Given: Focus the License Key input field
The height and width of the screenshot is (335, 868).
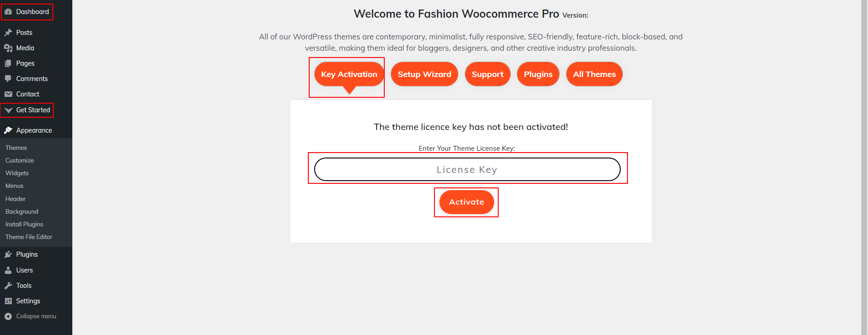Looking at the screenshot, I should 467,169.
